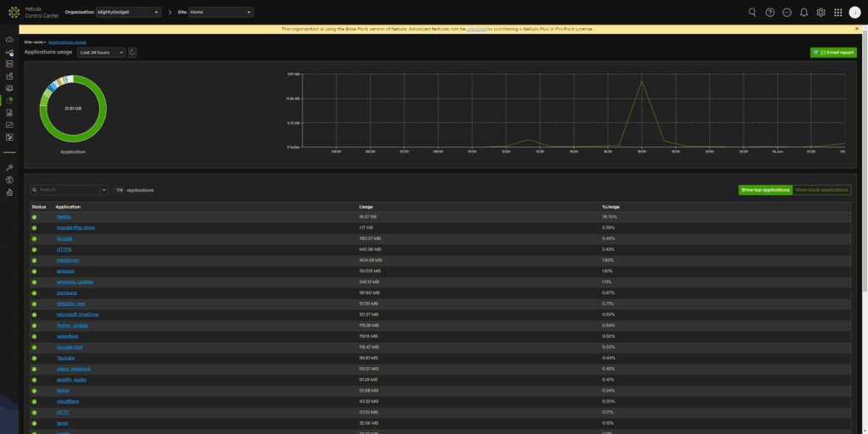
Task: Open the notifications bell
Action: point(804,13)
